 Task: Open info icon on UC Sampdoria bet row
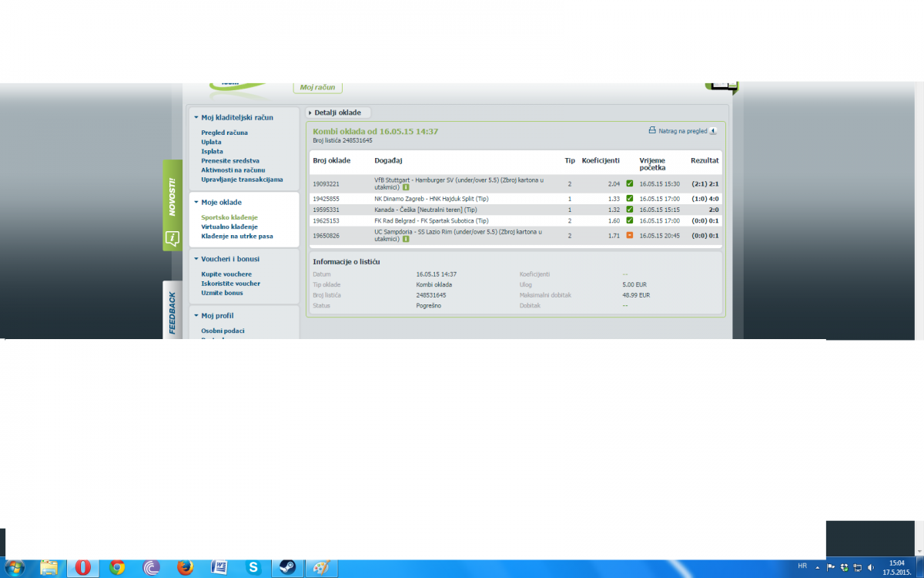[405, 239]
